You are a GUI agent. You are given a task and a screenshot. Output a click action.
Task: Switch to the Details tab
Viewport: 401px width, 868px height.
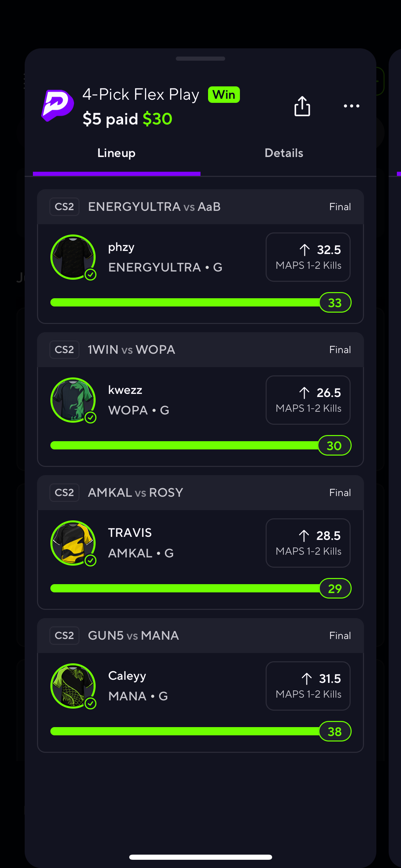pos(284,153)
